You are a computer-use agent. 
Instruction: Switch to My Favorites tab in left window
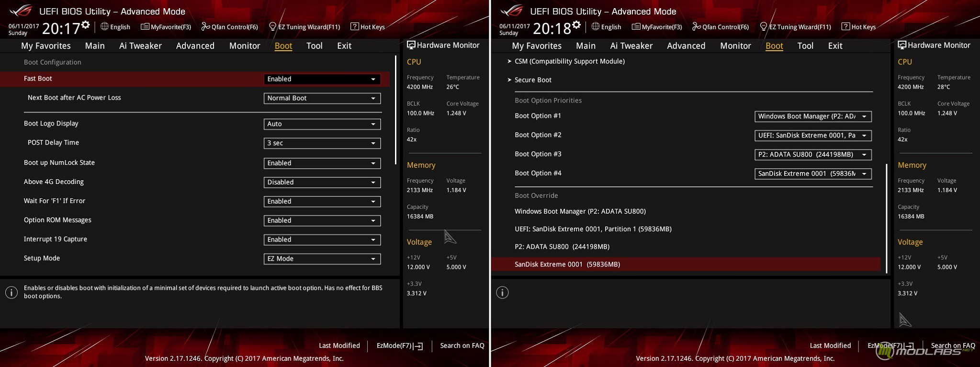click(46, 46)
